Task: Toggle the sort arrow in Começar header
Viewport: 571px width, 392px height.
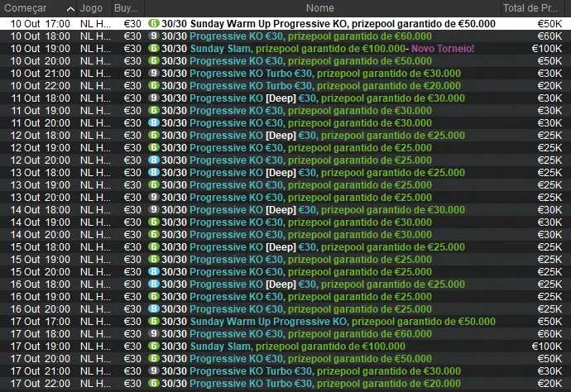Action: [71, 9]
